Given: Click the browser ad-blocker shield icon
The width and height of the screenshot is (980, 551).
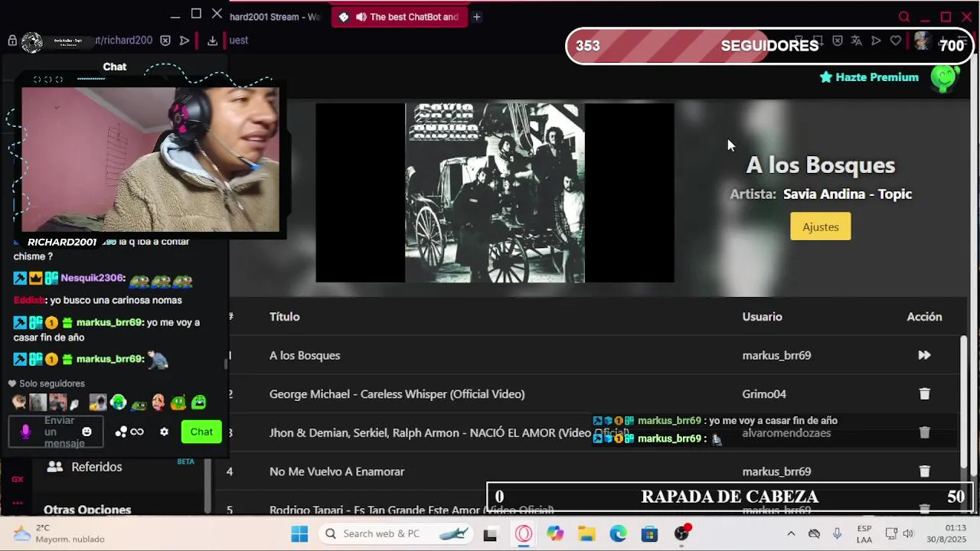Looking at the screenshot, I should pyautogui.click(x=837, y=41).
